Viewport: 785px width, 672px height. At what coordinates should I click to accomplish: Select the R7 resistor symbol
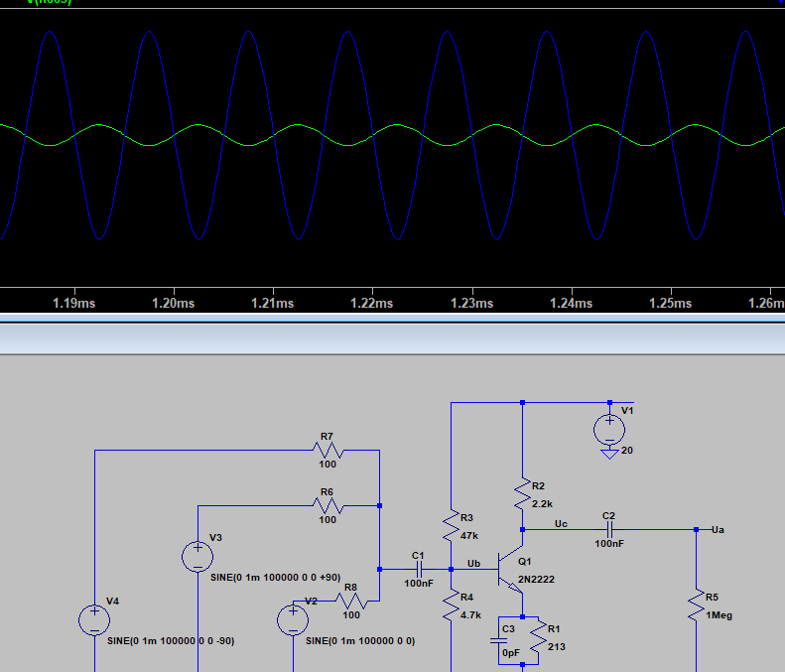(x=327, y=451)
